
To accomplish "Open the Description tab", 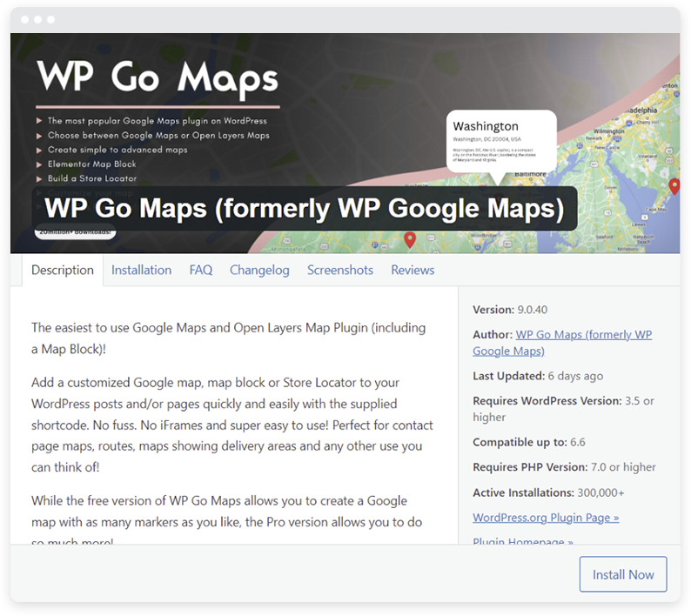I will pyautogui.click(x=63, y=270).
